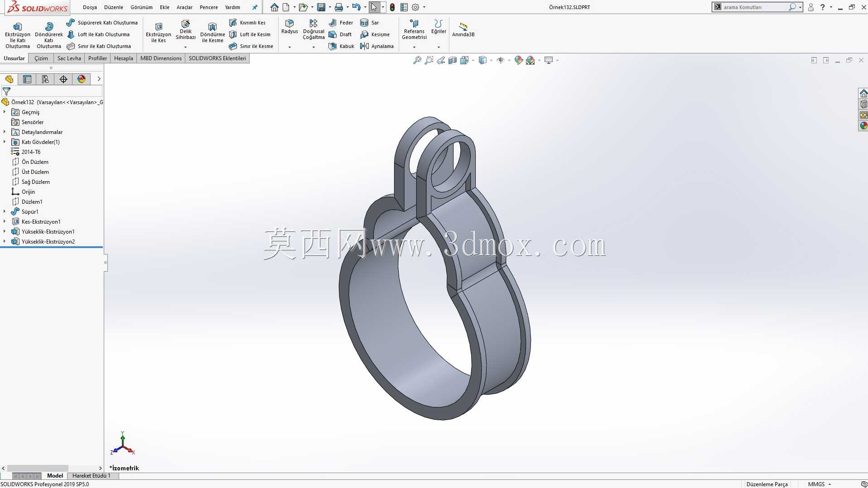The height and width of the screenshot is (488, 868).
Task: Select Ön Düzlem in feature tree
Action: [35, 162]
